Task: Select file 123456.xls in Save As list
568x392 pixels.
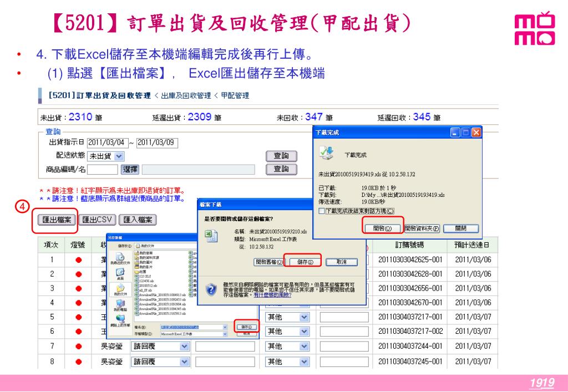Action: tap(144, 281)
